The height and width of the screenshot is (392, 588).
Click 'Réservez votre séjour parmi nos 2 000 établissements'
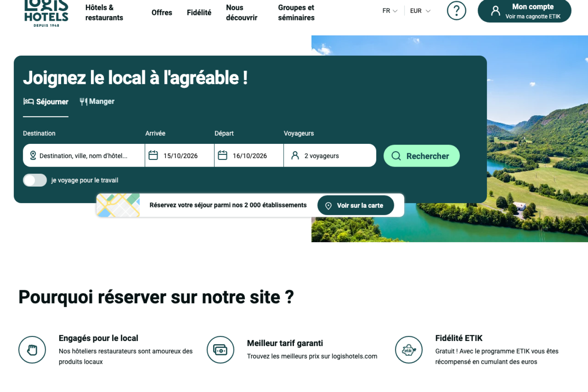tap(228, 205)
